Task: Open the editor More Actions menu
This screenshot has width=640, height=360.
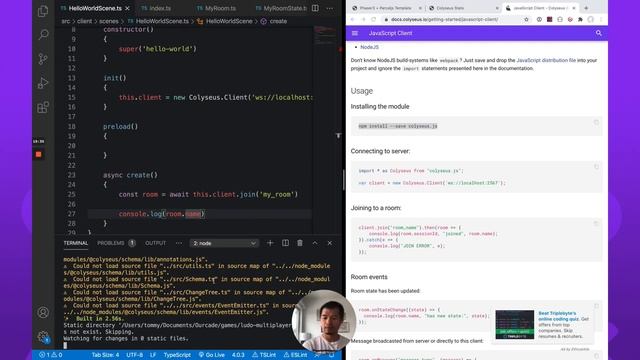Action: 330,8
